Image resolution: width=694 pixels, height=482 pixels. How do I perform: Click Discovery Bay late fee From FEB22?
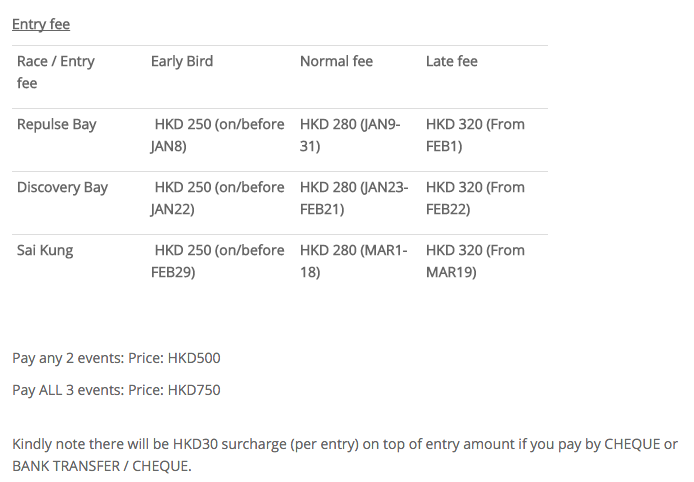[x=475, y=198]
